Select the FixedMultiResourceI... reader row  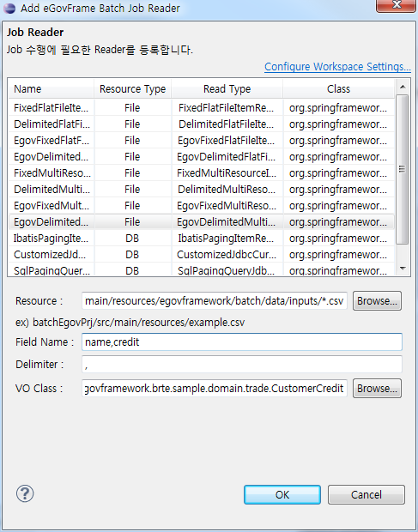(202, 173)
